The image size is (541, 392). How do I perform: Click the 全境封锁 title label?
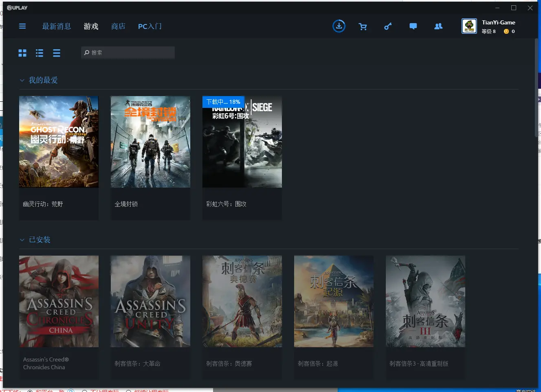coord(126,204)
